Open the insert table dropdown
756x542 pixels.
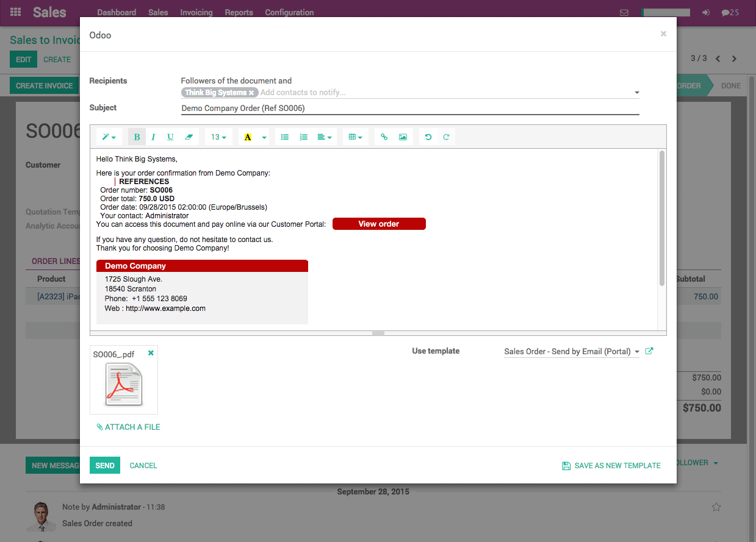pyautogui.click(x=355, y=137)
